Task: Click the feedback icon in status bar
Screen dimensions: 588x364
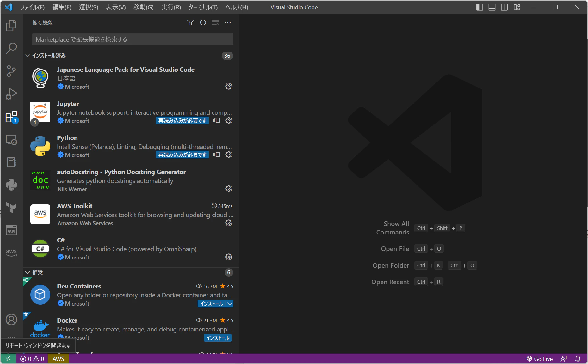Action: point(564,359)
